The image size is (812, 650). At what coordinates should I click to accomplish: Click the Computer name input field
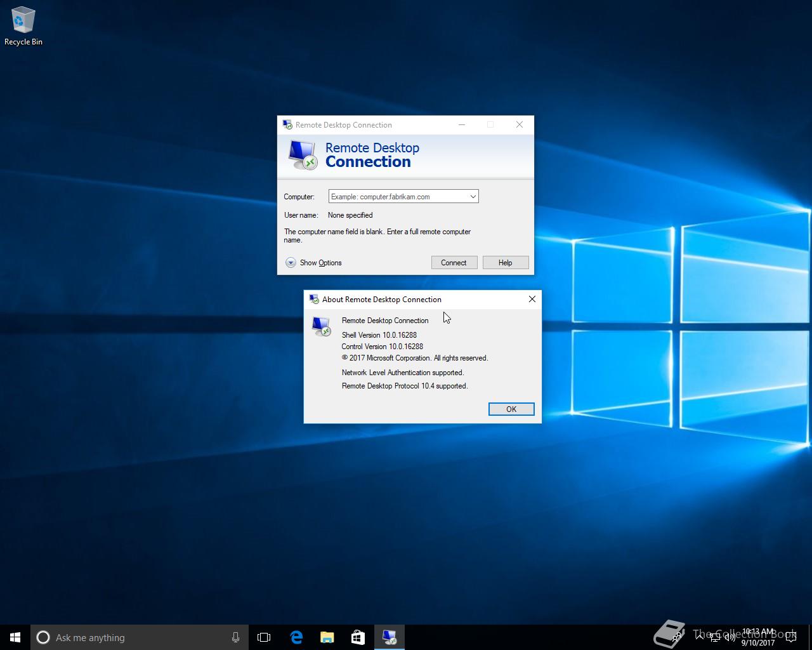[x=398, y=197]
